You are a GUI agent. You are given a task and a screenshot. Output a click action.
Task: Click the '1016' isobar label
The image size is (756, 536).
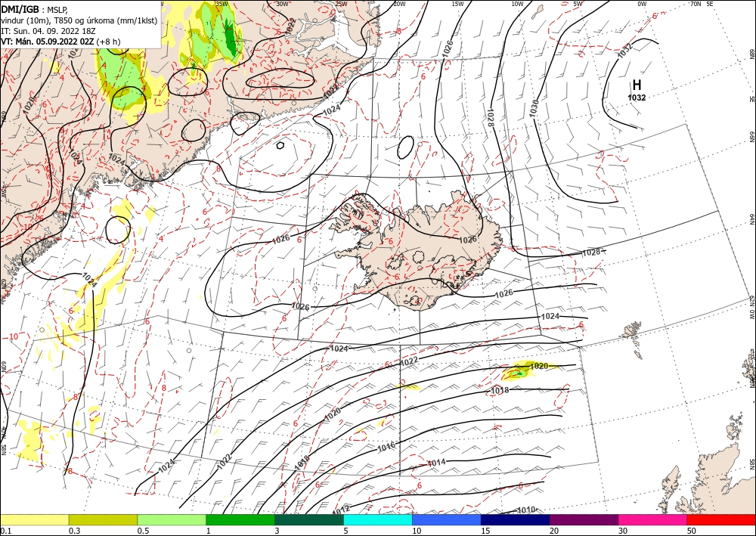[386, 446]
